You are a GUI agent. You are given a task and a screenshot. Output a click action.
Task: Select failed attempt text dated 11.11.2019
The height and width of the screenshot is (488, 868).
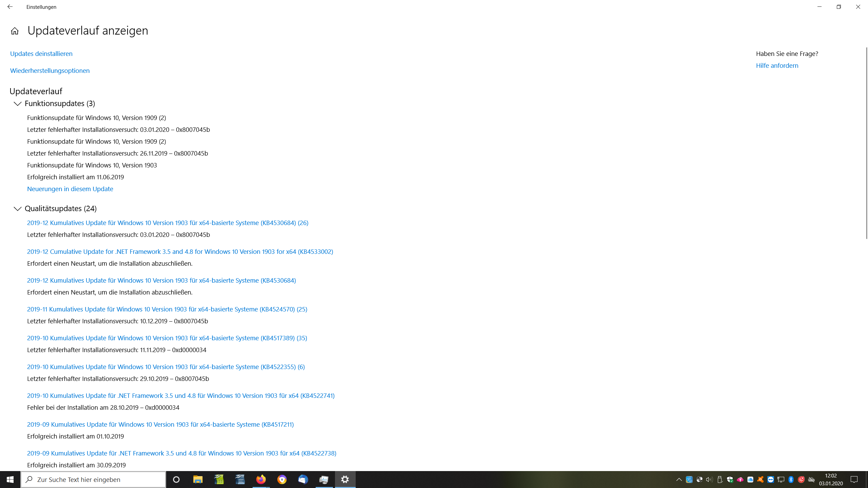117,350
